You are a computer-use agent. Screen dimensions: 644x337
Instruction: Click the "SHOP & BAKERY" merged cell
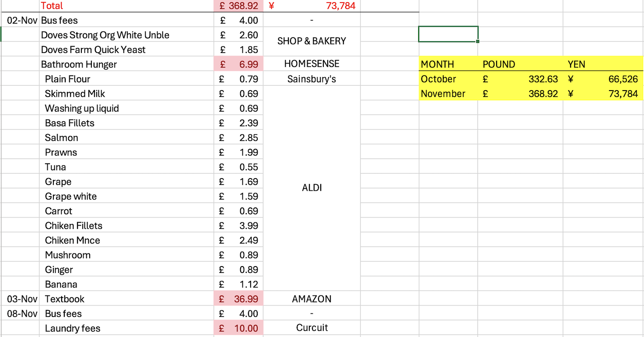[x=311, y=41]
